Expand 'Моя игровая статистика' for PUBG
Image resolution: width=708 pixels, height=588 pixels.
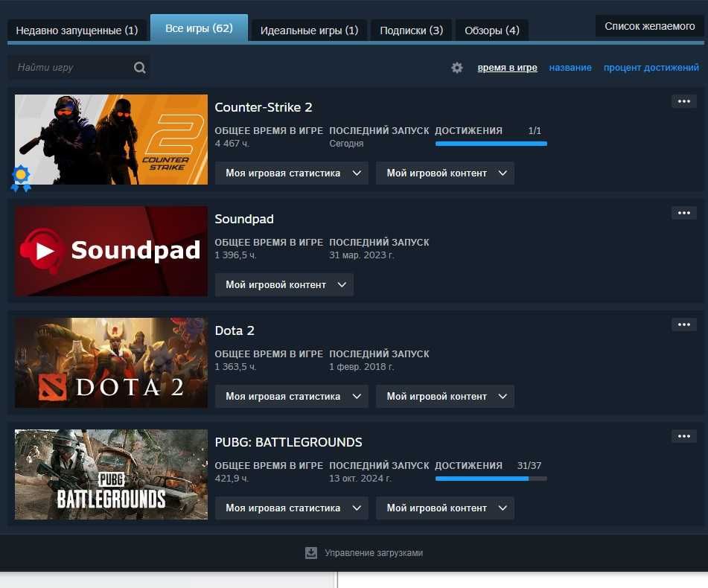tap(292, 508)
